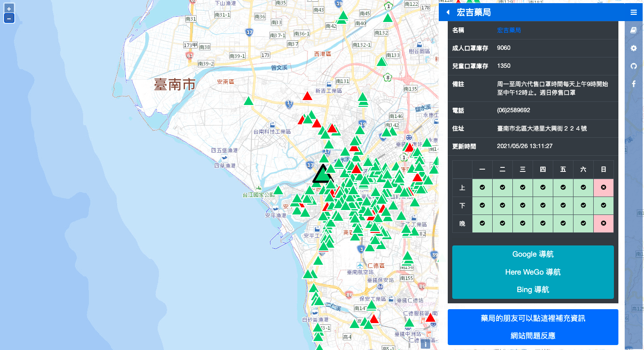
Task: Open the Facebook icon in the sidebar
Action: [634, 84]
